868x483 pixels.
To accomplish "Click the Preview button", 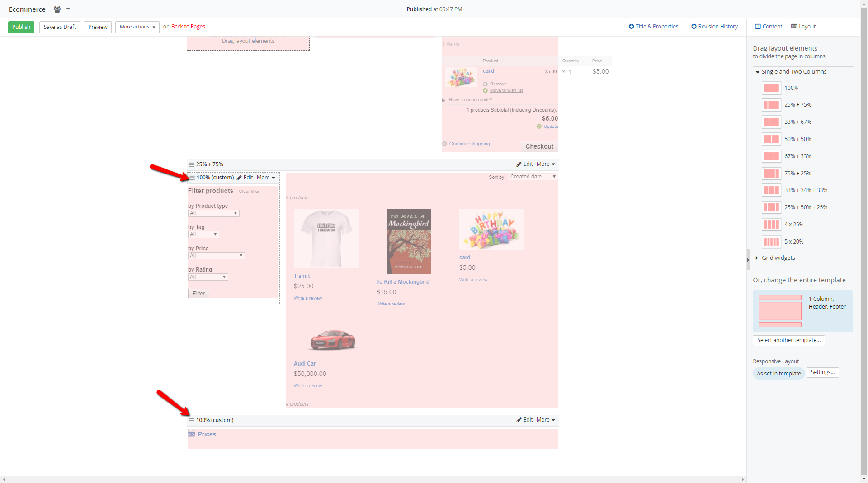I will pyautogui.click(x=98, y=27).
